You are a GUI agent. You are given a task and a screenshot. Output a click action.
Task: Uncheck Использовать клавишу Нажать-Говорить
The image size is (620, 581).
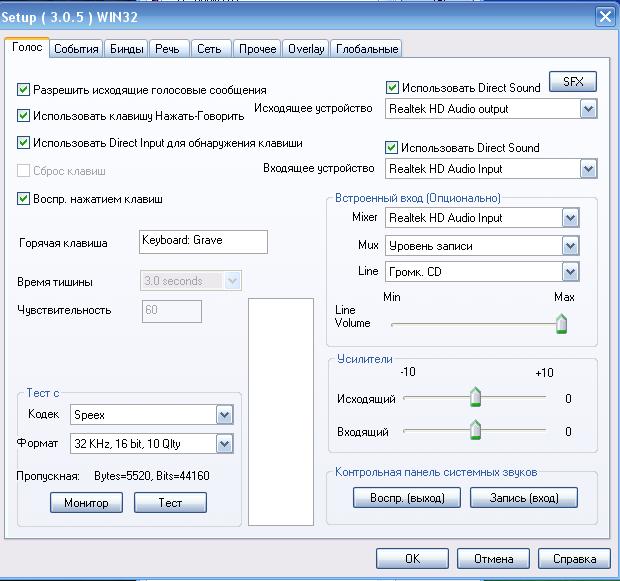23,115
